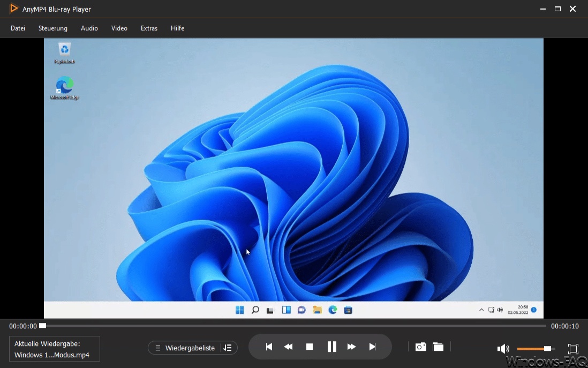Take a snapshot with camera icon
This screenshot has width=588, height=368.
tap(421, 347)
